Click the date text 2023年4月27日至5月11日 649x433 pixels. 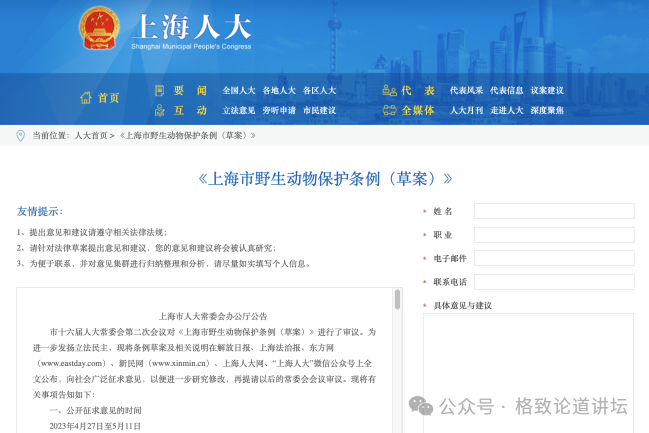coord(95,426)
